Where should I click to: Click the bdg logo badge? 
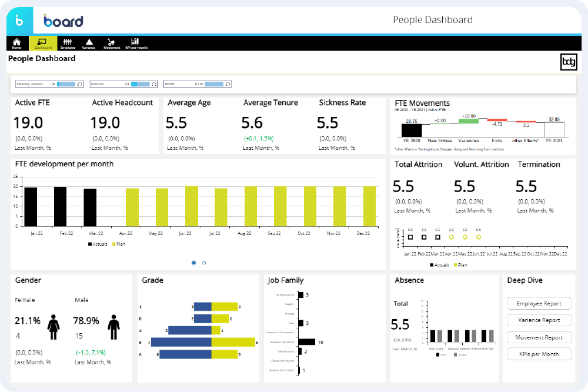point(569,62)
